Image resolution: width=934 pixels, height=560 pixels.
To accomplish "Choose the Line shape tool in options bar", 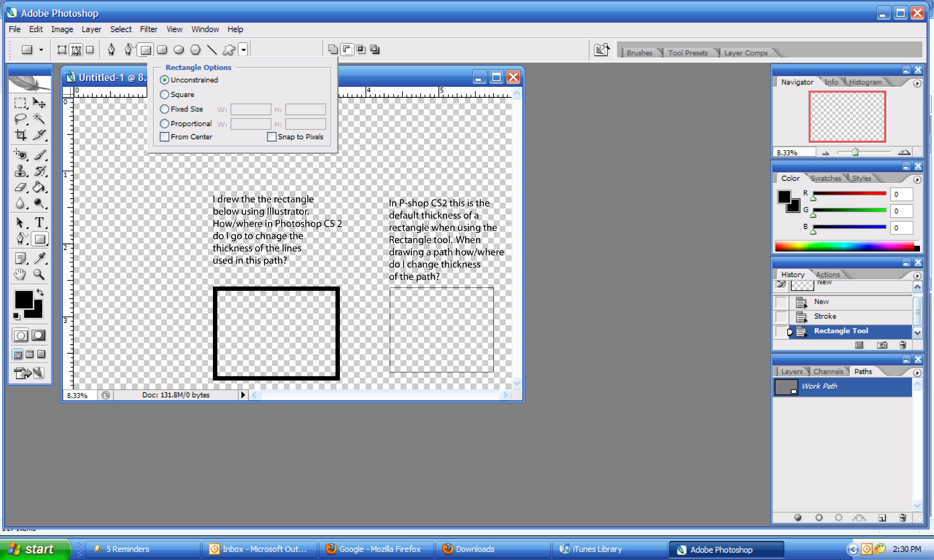I will click(212, 49).
